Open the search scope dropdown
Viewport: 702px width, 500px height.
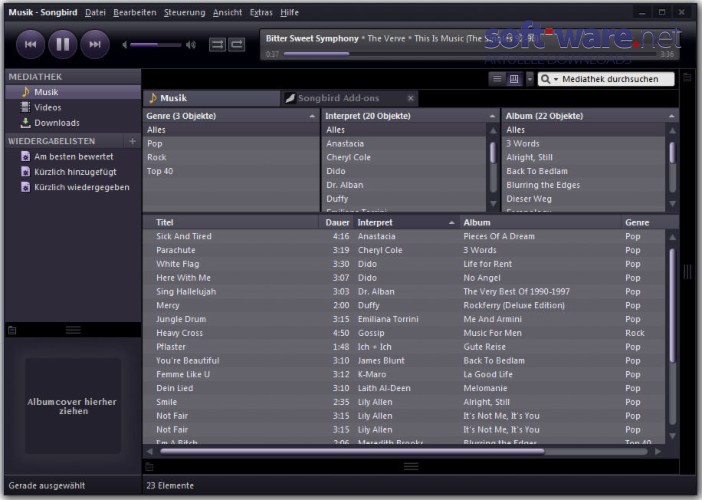pos(549,79)
